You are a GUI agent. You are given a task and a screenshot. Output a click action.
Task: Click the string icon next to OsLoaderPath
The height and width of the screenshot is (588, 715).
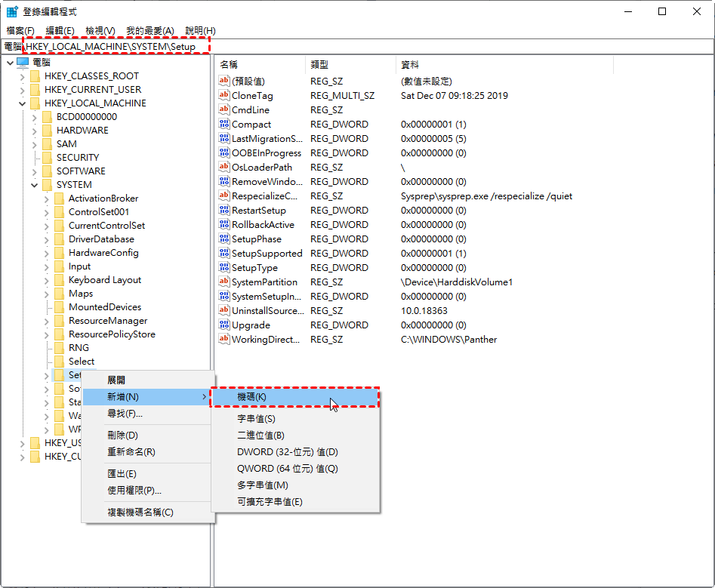pos(224,167)
